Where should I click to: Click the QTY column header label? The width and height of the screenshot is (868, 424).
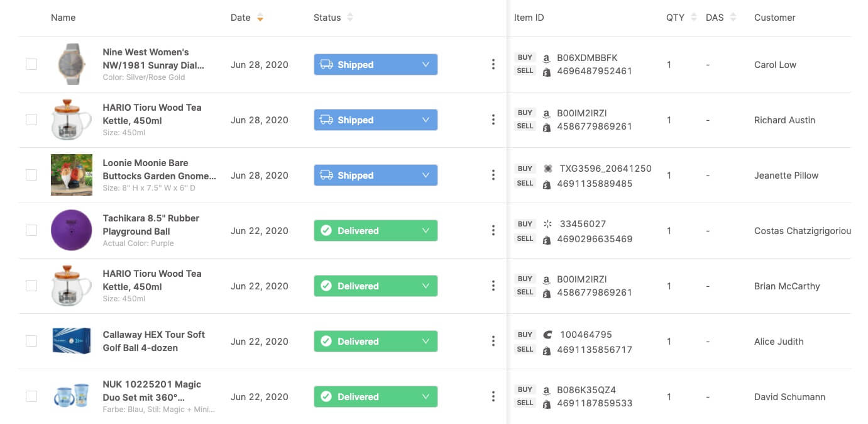click(675, 18)
